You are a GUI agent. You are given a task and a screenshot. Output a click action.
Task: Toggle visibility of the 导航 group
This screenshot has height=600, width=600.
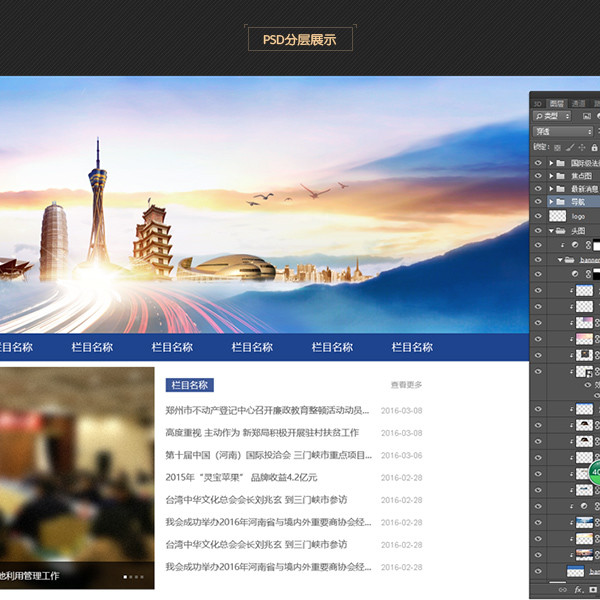[x=538, y=202]
